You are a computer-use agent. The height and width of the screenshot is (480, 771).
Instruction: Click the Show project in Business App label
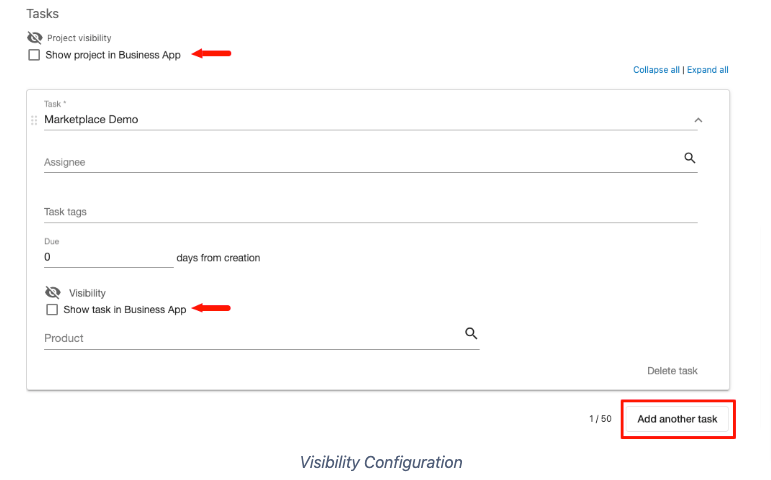(113, 55)
